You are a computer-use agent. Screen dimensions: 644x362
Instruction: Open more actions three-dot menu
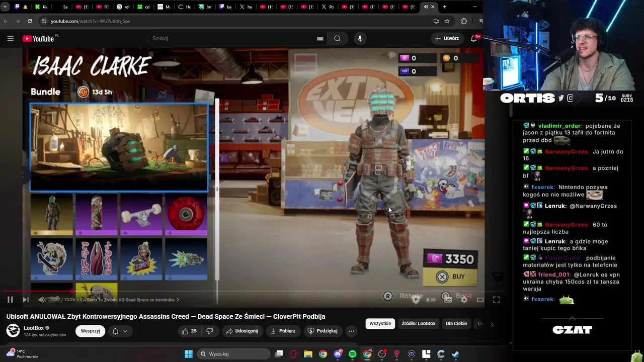351,331
